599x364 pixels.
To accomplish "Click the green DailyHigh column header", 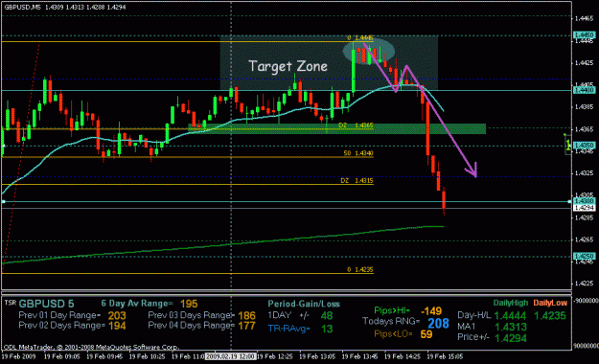I will [511, 303].
